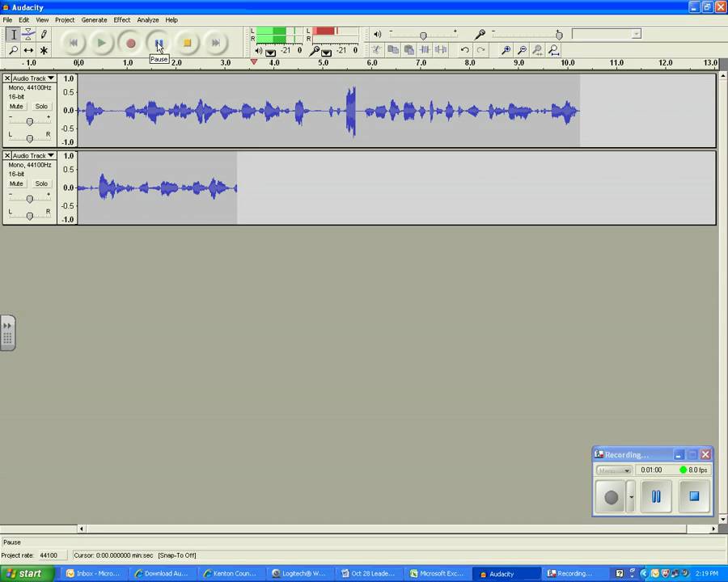Screen dimensions: 728x582
Task: Open the Help menu
Action: (171, 20)
